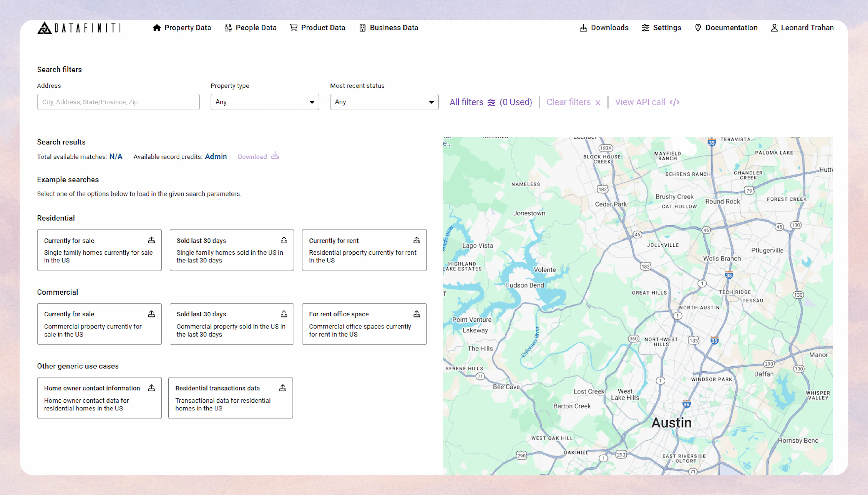868x495 pixels.
Task: Click the export icon on Currently for sale card
Action: click(152, 240)
